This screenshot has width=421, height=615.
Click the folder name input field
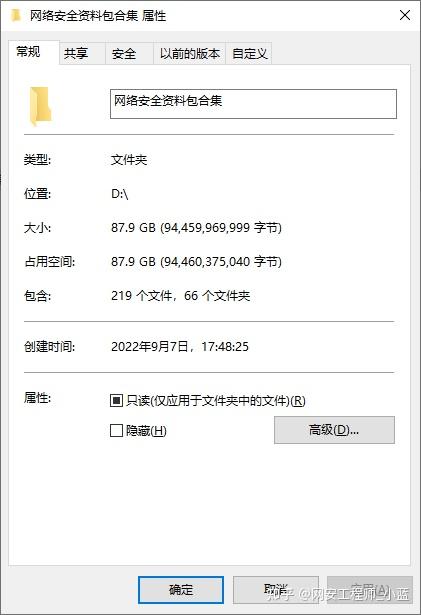pos(253,104)
